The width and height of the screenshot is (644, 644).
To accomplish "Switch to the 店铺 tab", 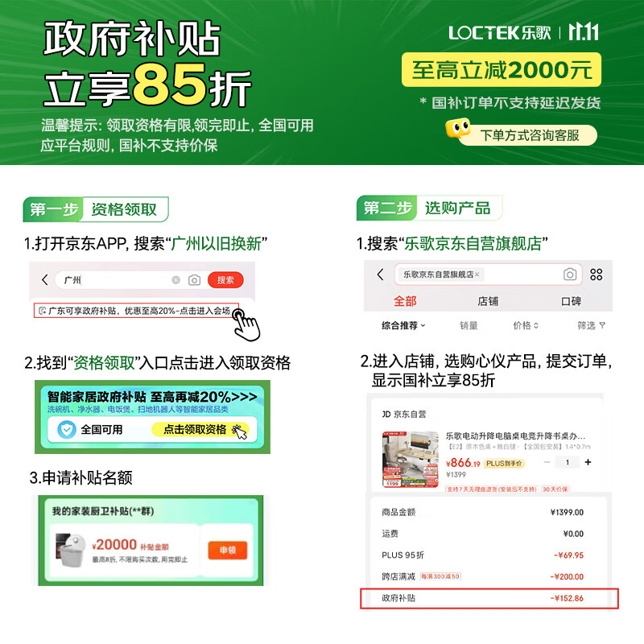I will [488, 301].
